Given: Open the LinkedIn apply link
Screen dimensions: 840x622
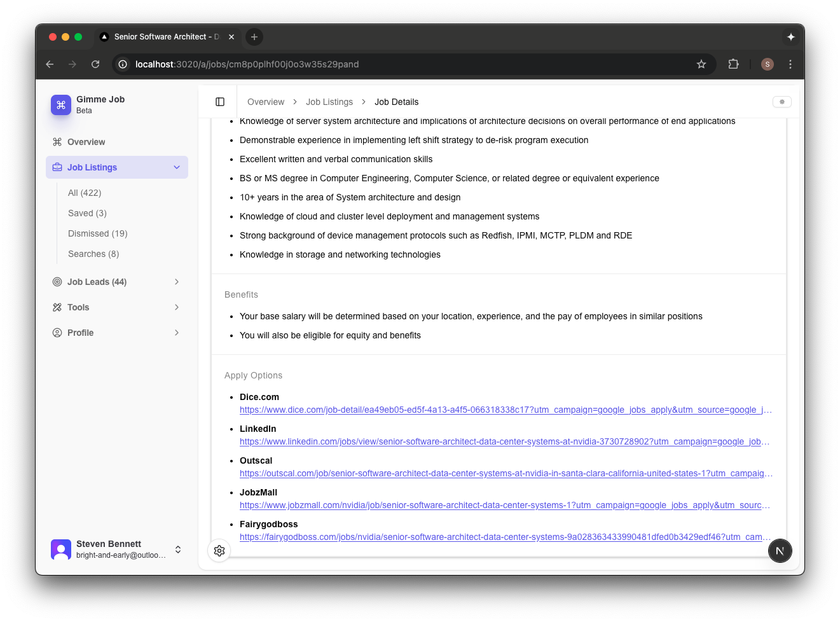Looking at the screenshot, I should pyautogui.click(x=505, y=442).
